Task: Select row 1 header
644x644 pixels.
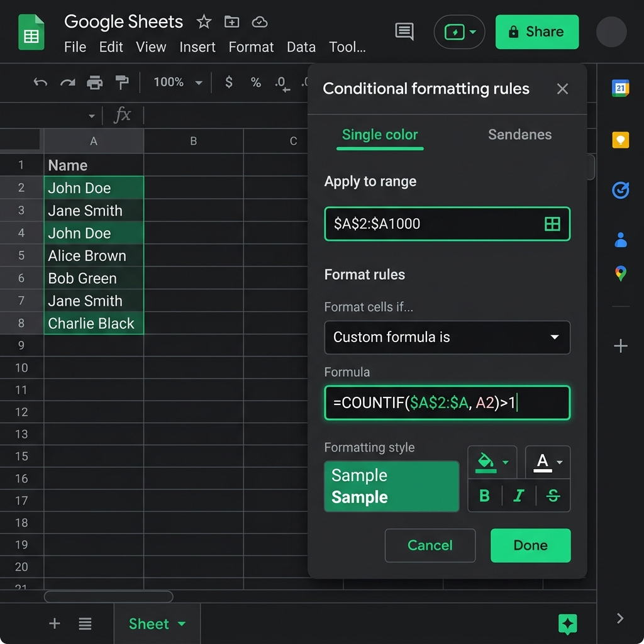Action: coord(21,165)
